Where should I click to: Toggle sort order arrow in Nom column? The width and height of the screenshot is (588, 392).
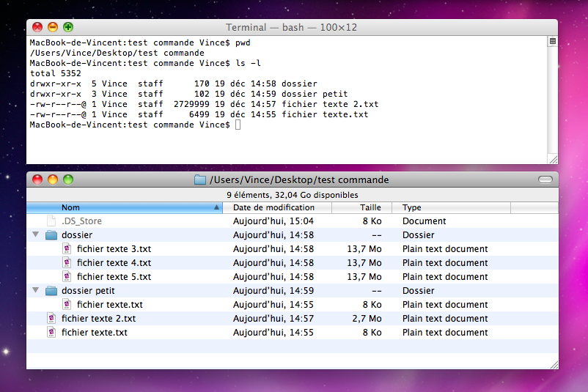coord(216,208)
